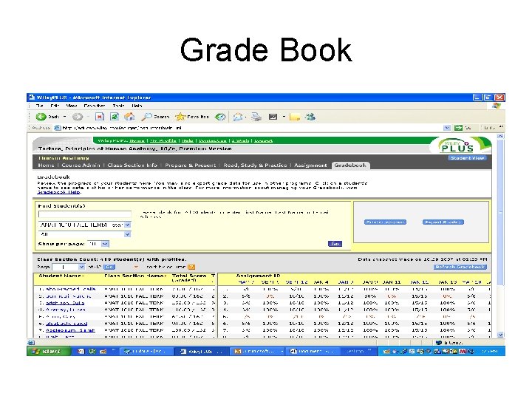Open the Gradebook Help link
Image resolution: width=532 pixels, height=399 pixels.
pos(58,192)
